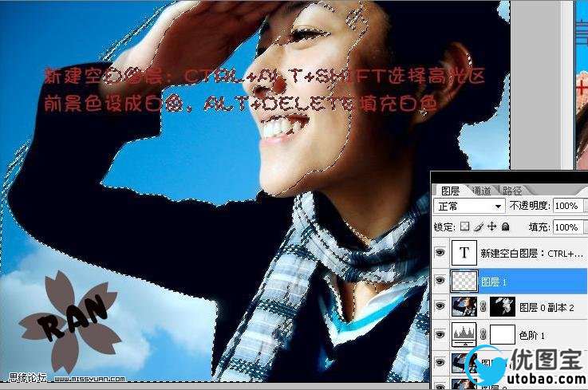Toggle lock position move icon
This screenshot has height=390, width=588.
click(x=491, y=227)
